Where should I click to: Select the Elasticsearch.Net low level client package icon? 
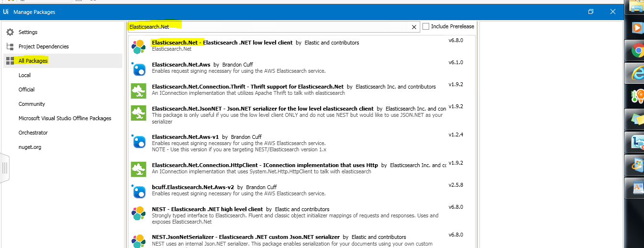(x=139, y=46)
